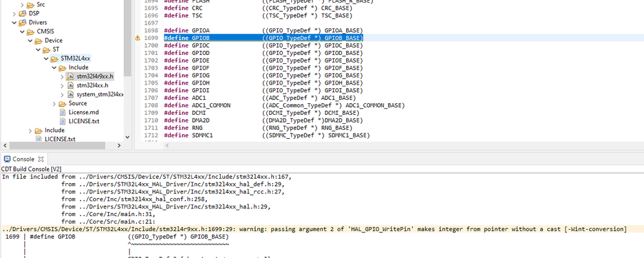Click the highlighted GPIOB define line
The height and width of the screenshot is (258, 644).
(x=263, y=38)
